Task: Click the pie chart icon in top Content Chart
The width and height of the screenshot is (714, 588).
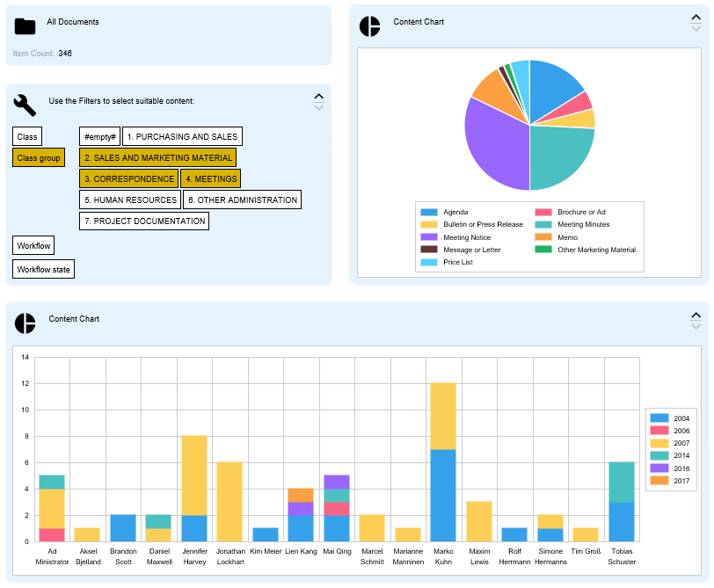Action: pos(369,26)
